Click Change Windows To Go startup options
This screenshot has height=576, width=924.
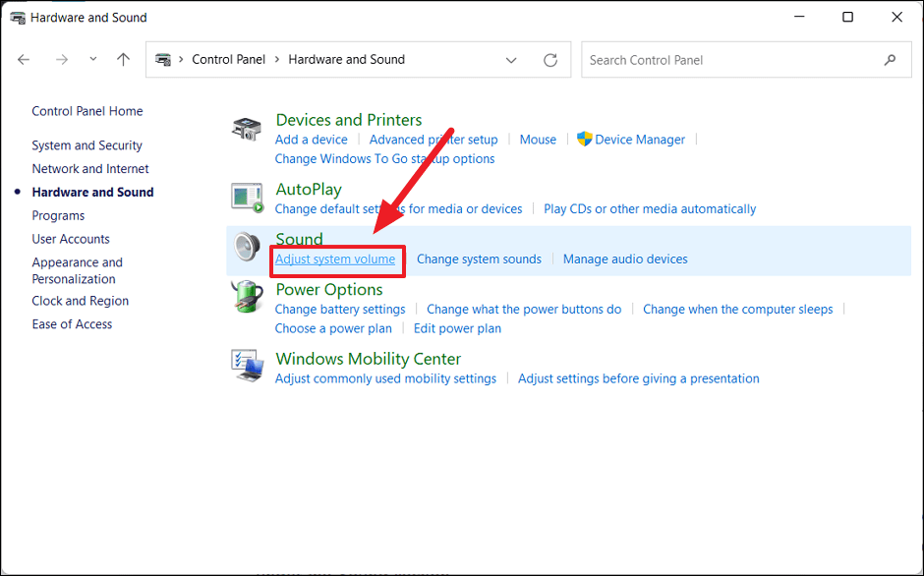pos(384,159)
